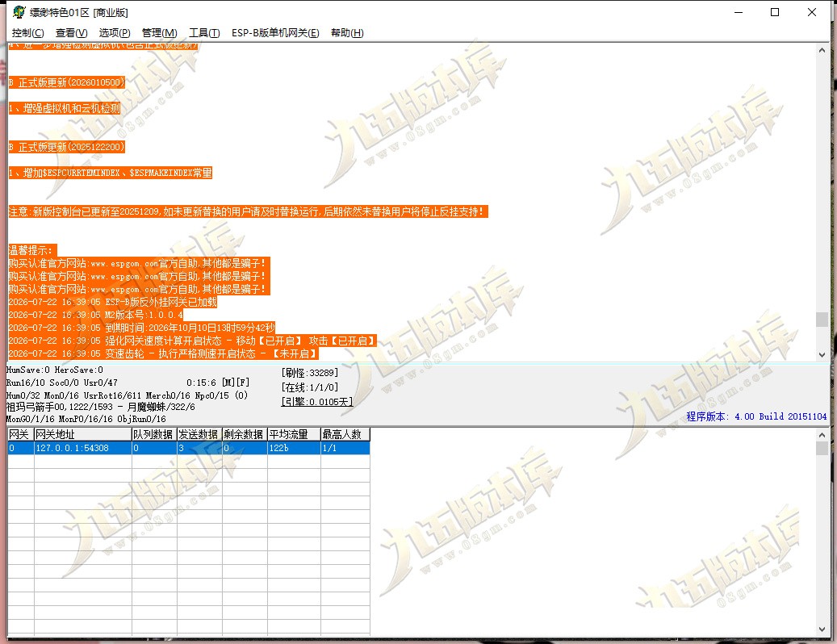Click the Run16/10 Soc0/0 Usr0/47 status text
Screen dimensions: 837x644
coord(62,383)
